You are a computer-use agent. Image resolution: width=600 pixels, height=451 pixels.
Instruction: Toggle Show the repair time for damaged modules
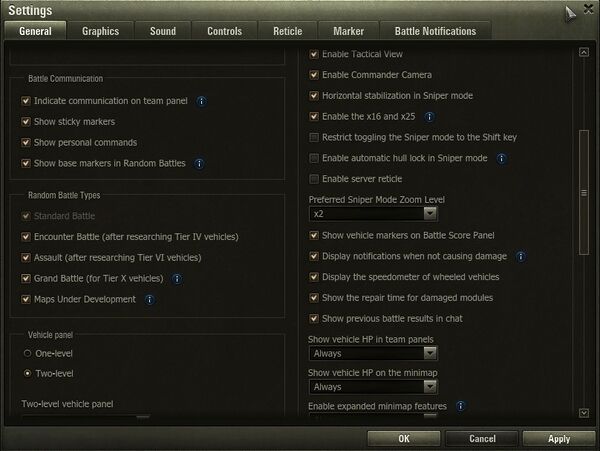click(x=314, y=298)
